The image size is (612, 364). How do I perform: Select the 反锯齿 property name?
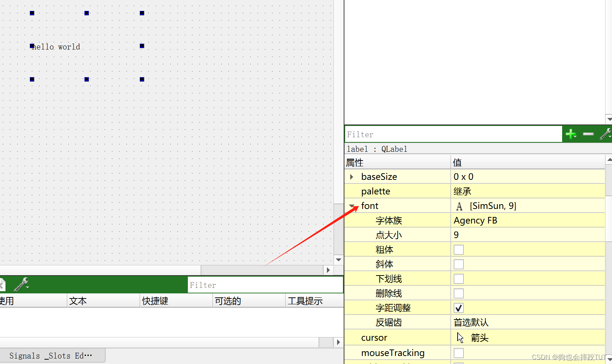pos(388,323)
